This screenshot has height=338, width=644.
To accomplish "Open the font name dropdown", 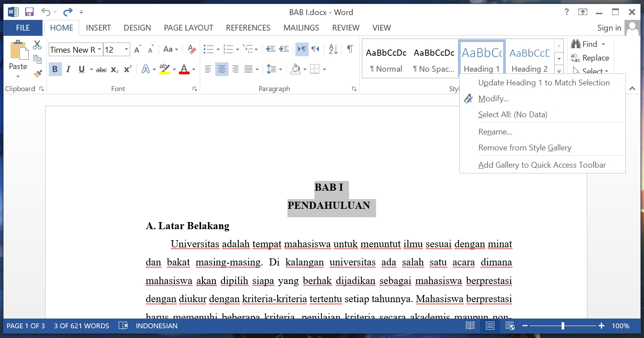I will pyautogui.click(x=99, y=50).
